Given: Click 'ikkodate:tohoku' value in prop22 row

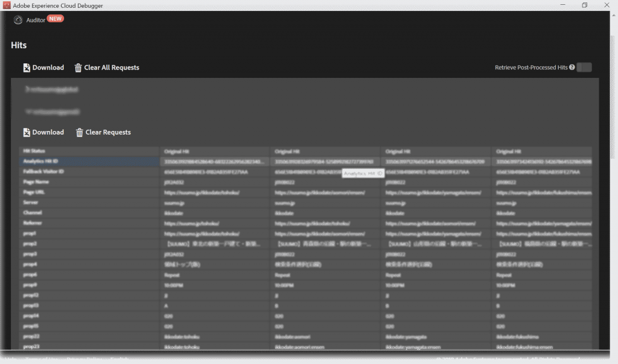Looking at the screenshot, I should click(x=182, y=337).
